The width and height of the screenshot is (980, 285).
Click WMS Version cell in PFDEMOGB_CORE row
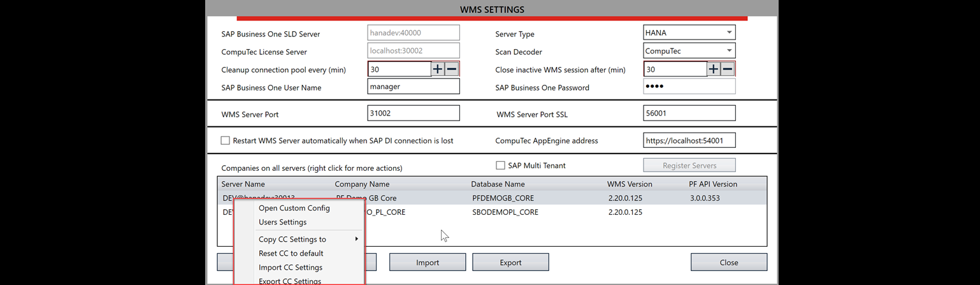pos(625,198)
